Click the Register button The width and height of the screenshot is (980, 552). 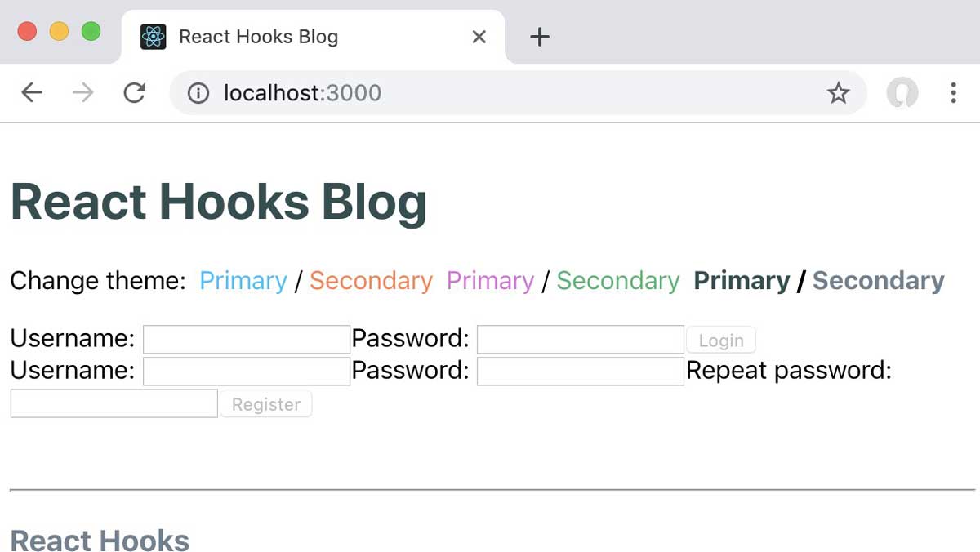point(266,404)
